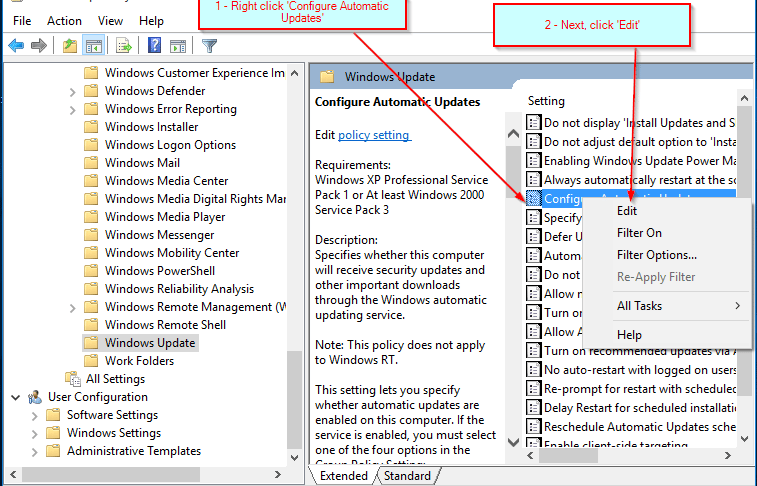Click the Administrative Templates folder icon
The width and height of the screenshot is (757, 486).
pyautogui.click(x=53, y=451)
